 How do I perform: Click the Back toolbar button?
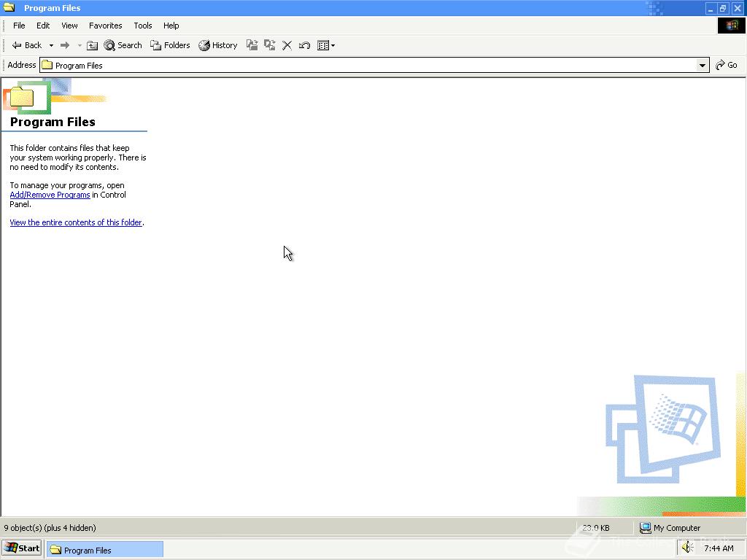pyautogui.click(x=27, y=45)
